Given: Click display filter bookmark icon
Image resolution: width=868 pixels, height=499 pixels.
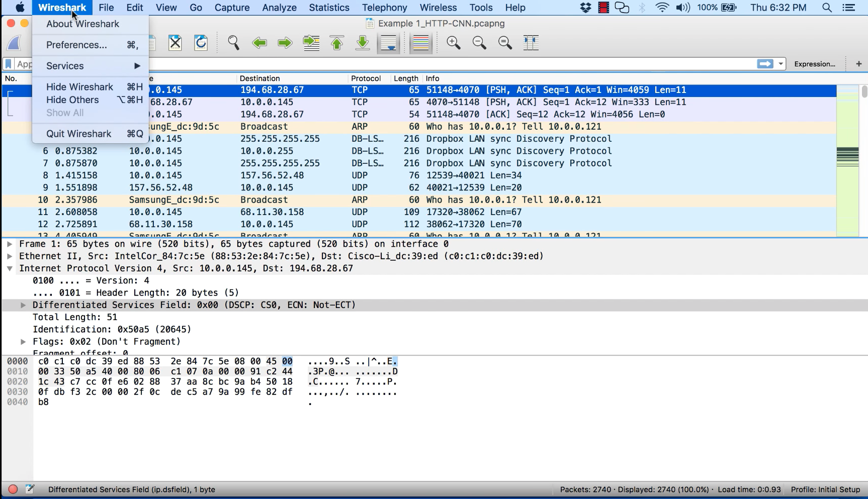Looking at the screenshot, I should [9, 64].
